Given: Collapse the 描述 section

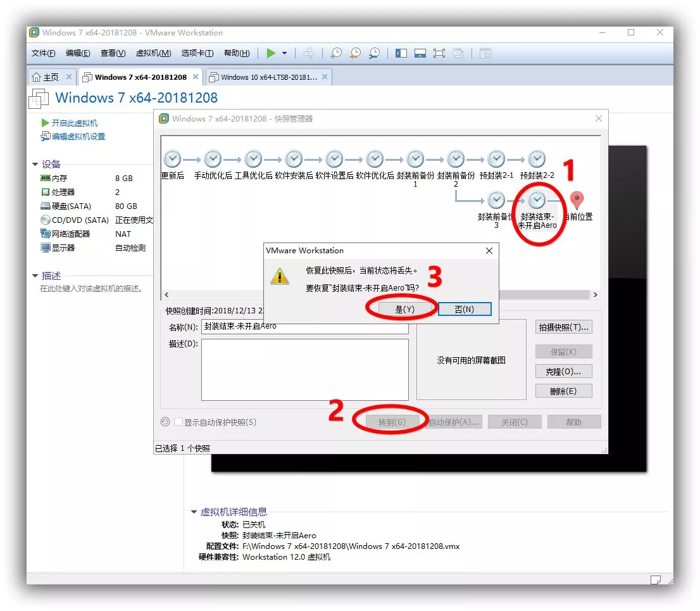Looking at the screenshot, I should click(35, 275).
